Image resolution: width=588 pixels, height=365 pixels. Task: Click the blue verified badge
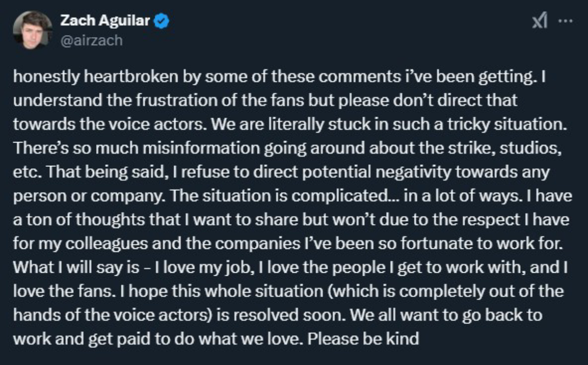point(162,21)
